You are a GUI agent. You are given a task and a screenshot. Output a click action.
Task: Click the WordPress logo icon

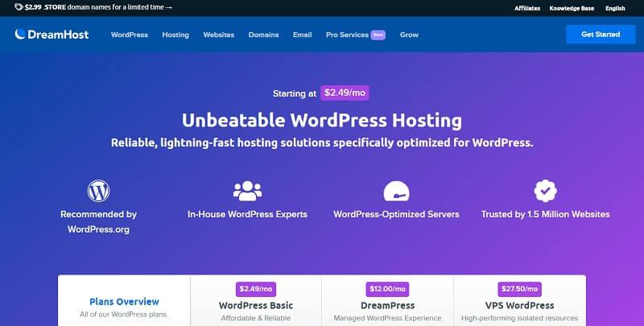(x=98, y=191)
